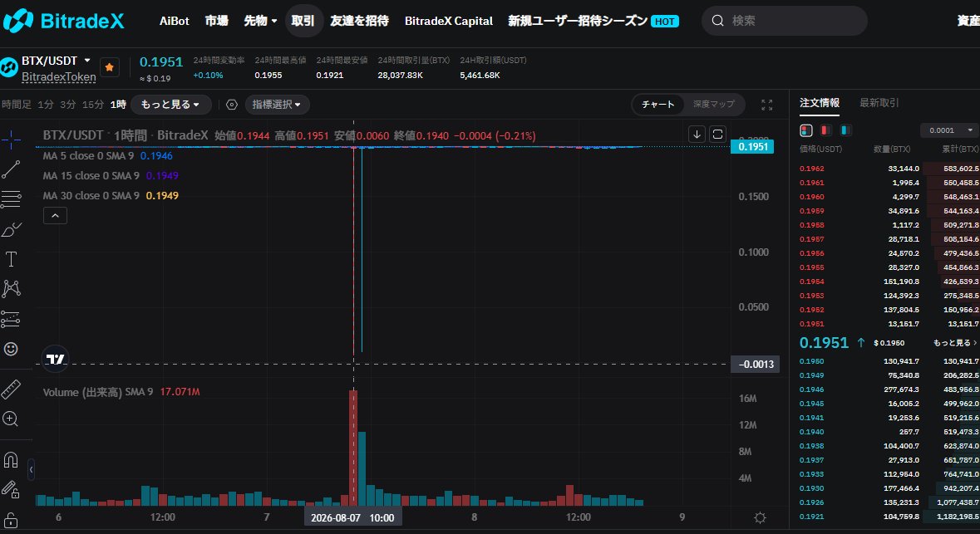Click the TradingView logo on chart
This screenshot has height=534, width=980.
[x=55, y=359]
